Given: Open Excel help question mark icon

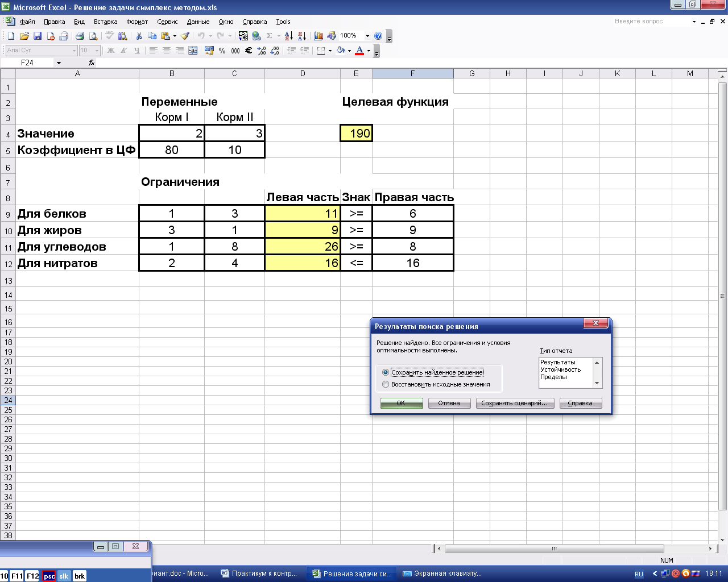Looking at the screenshot, I should coord(378,36).
